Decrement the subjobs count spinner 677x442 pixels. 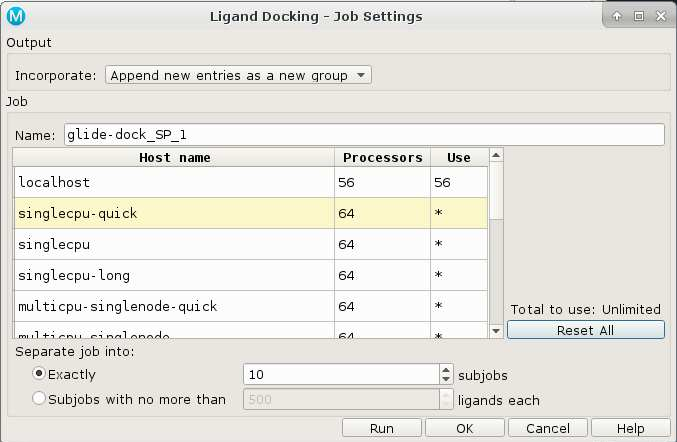(446, 379)
